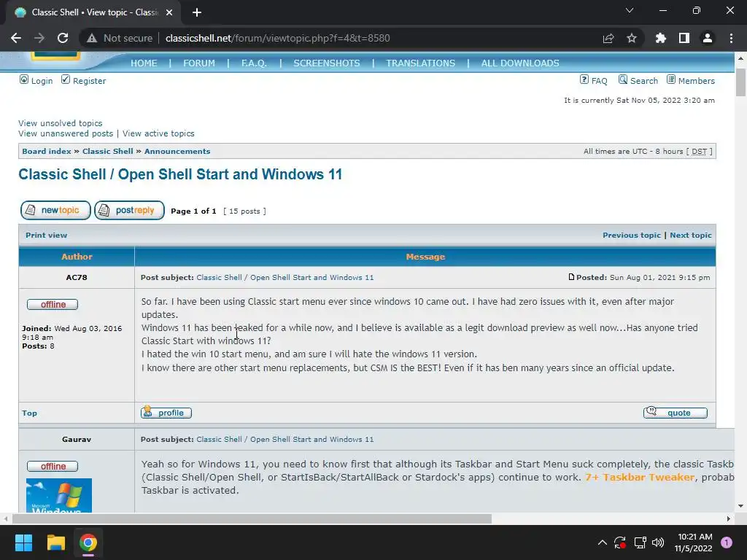The image size is (747, 560).
Task: Click the Login link
Action: pyautogui.click(x=36, y=80)
